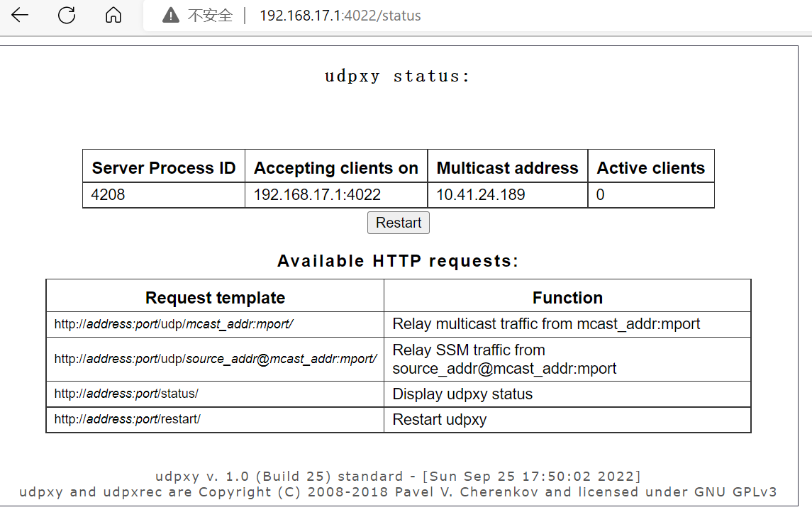This screenshot has height=517, width=812.
Task: Select the http://address:port/restart/ template
Action: [128, 419]
